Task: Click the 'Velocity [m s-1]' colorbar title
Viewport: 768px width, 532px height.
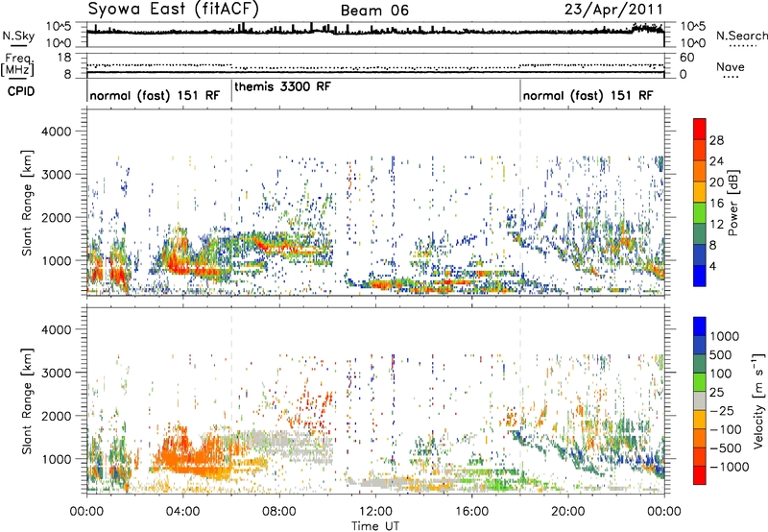Action: (x=758, y=401)
